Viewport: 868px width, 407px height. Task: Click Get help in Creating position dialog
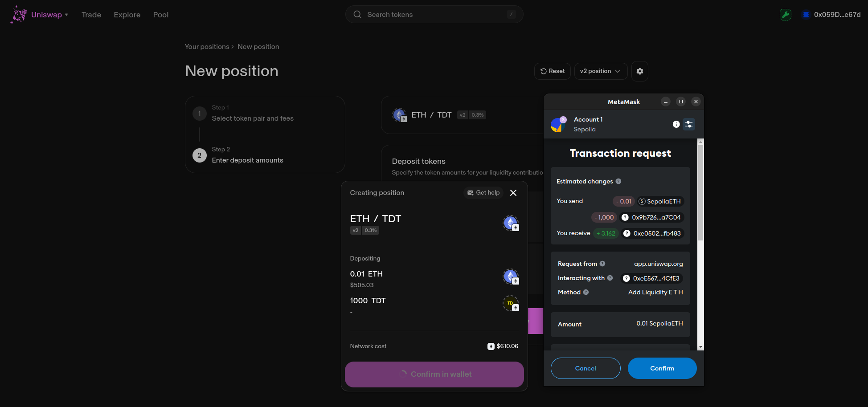pos(483,193)
